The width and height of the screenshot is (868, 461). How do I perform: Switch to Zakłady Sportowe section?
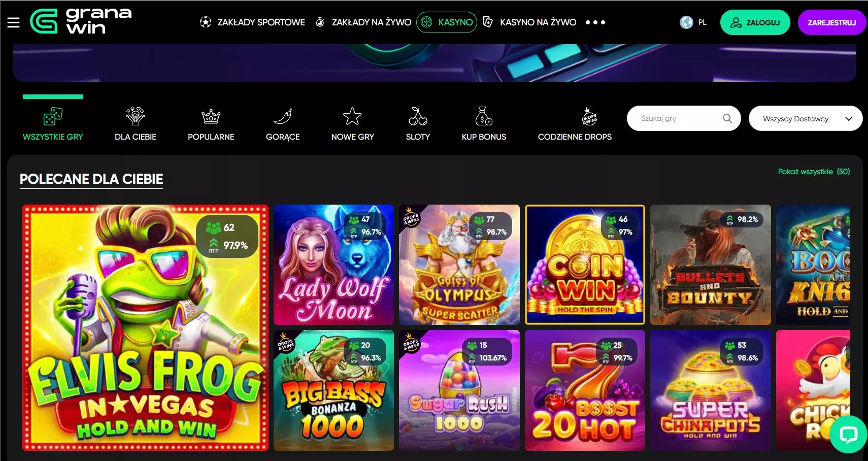point(252,22)
